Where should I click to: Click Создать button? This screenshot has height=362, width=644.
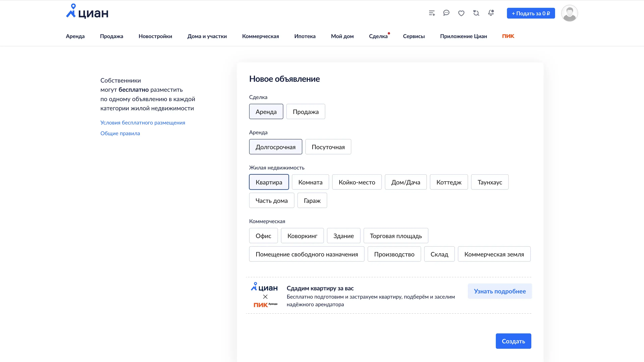[513, 341]
